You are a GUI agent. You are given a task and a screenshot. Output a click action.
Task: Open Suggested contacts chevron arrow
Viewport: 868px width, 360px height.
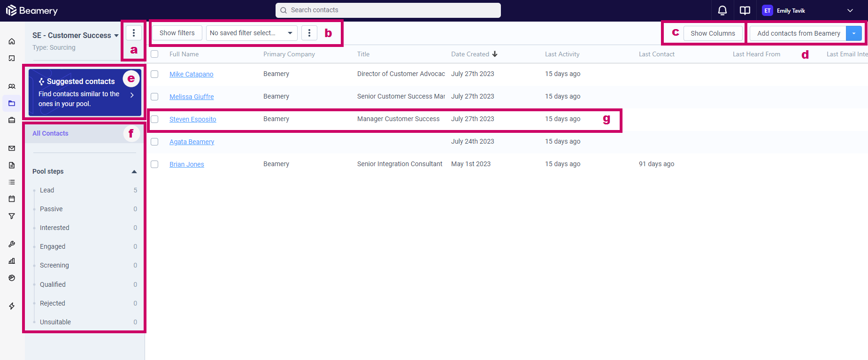[x=132, y=95]
